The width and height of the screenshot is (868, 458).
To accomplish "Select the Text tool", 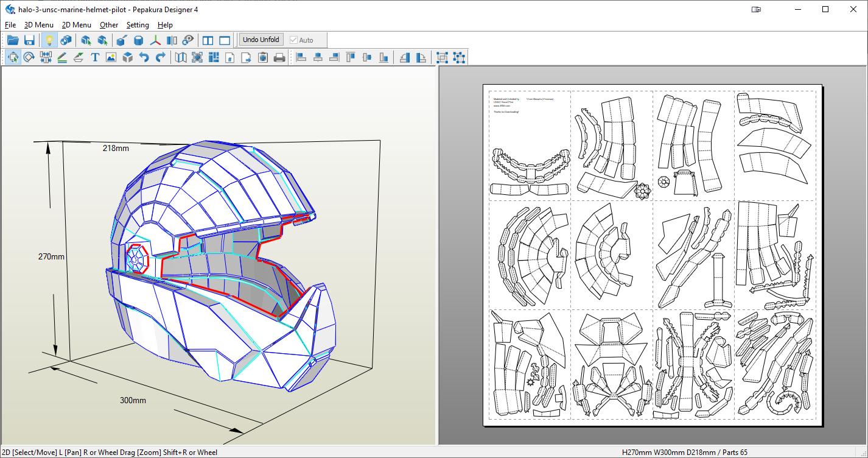I will tap(95, 57).
